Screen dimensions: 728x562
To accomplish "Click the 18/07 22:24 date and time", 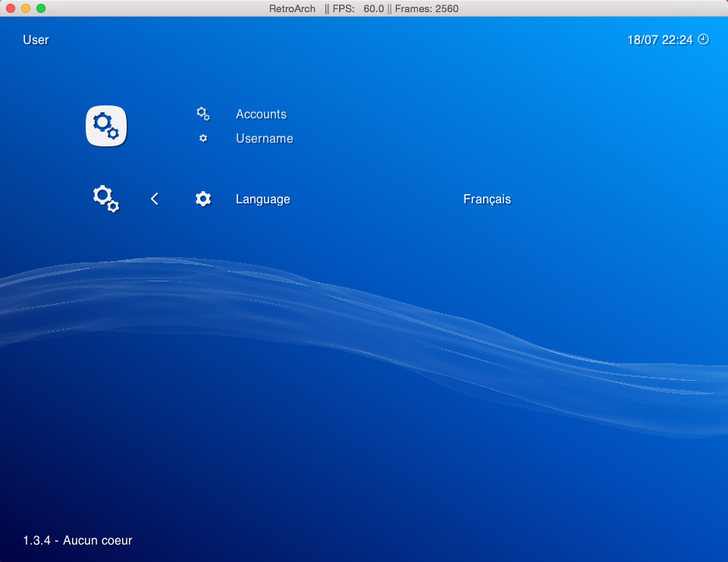I will pos(660,40).
